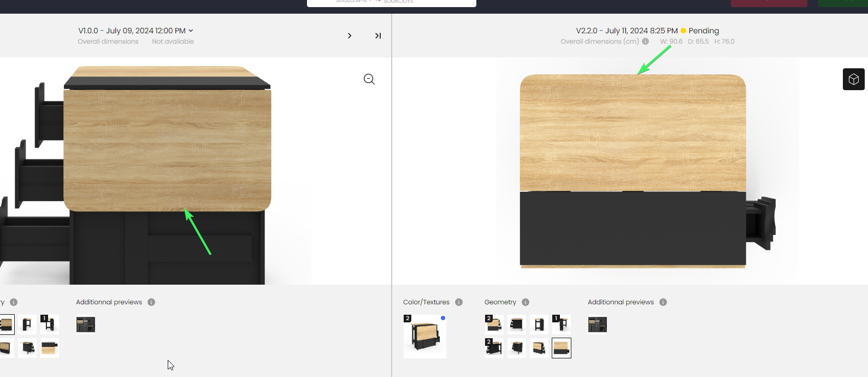The image size is (868, 377).
Task: Click info icon beside Overall dimensions (cm)
Action: 645,42
